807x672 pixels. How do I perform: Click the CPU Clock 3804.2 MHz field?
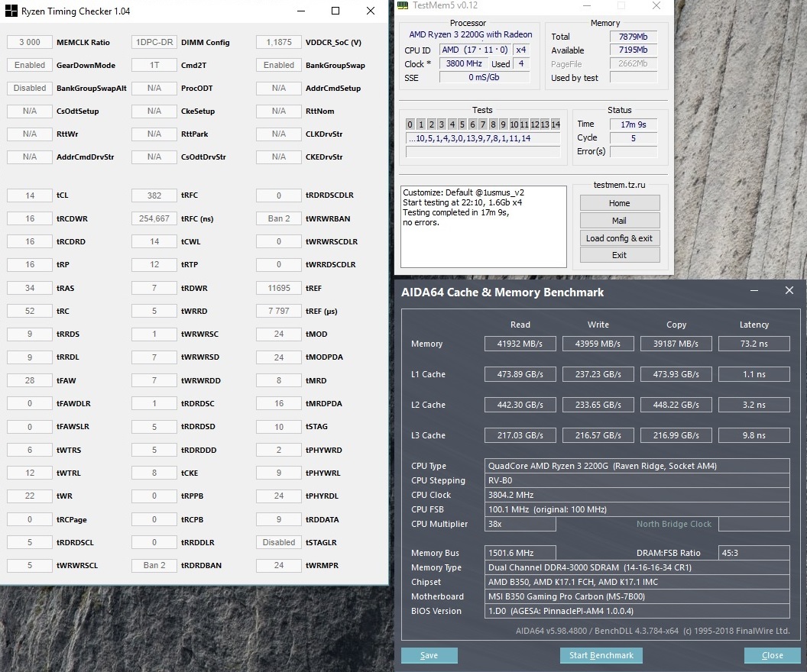[x=637, y=495]
